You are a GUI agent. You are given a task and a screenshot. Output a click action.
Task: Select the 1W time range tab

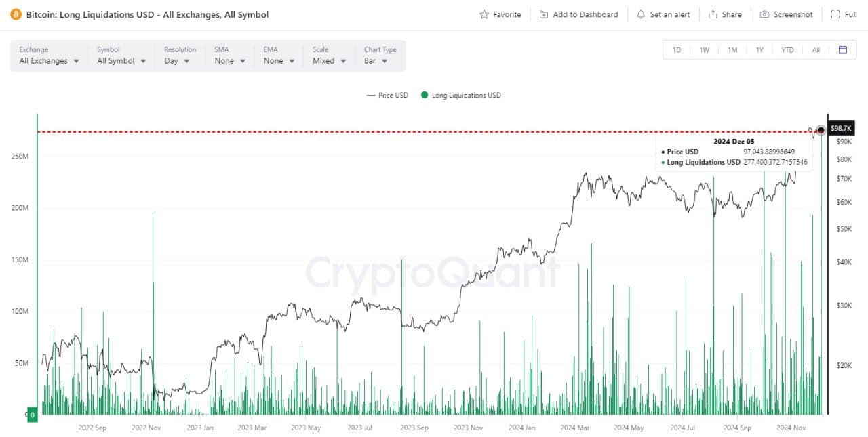pyautogui.click(x=705, y=50)
